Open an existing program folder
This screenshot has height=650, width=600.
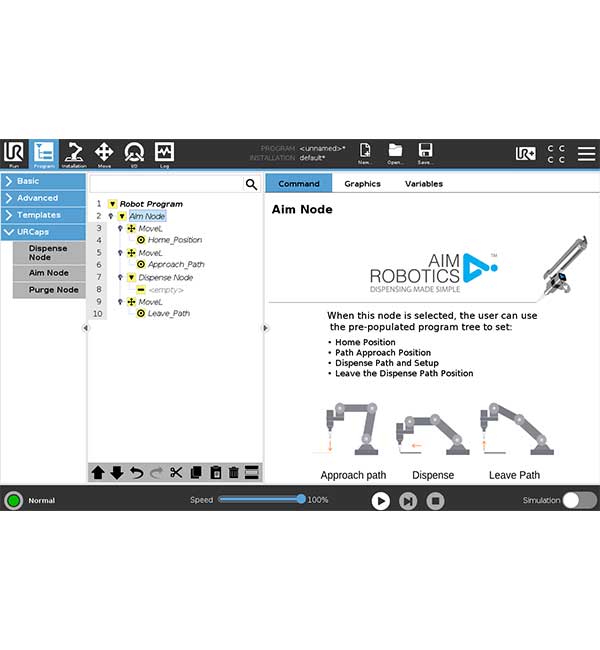pyautogui.click(x=395, y=153)
